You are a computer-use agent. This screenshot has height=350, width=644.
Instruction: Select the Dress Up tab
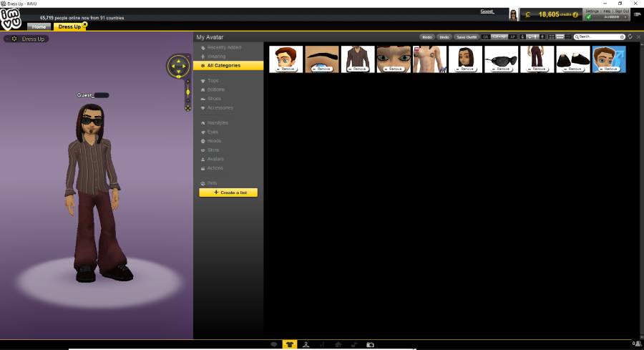69,26
